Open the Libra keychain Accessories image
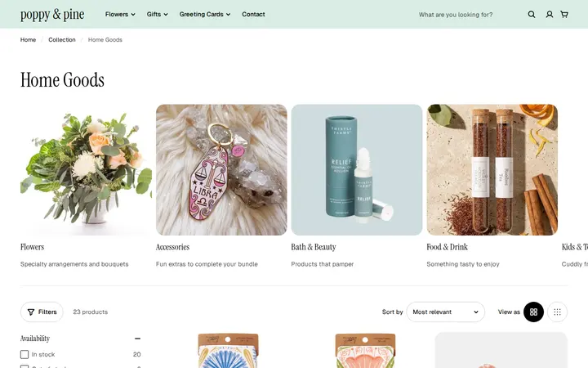 coord(221,170)
